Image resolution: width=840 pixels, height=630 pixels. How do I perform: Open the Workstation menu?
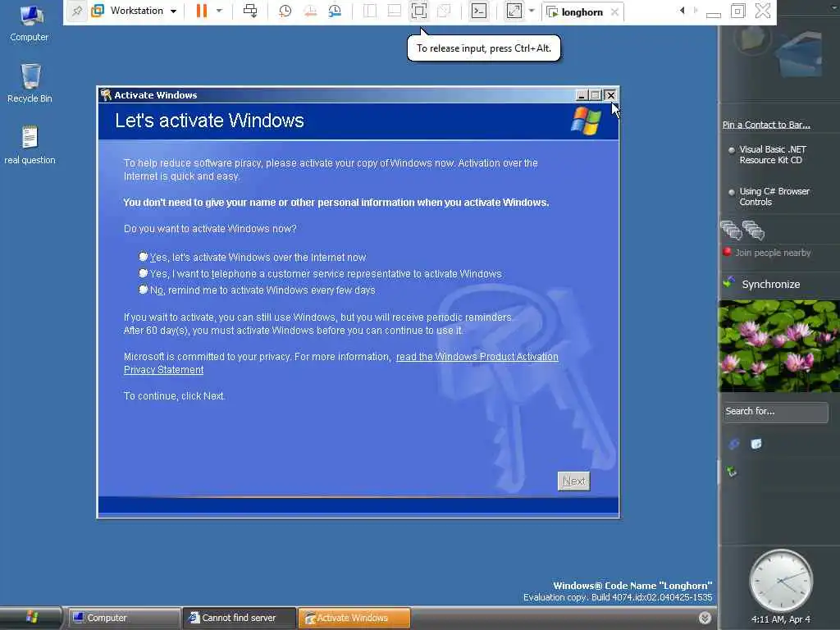pyautogui.click(x=134, y=11)
